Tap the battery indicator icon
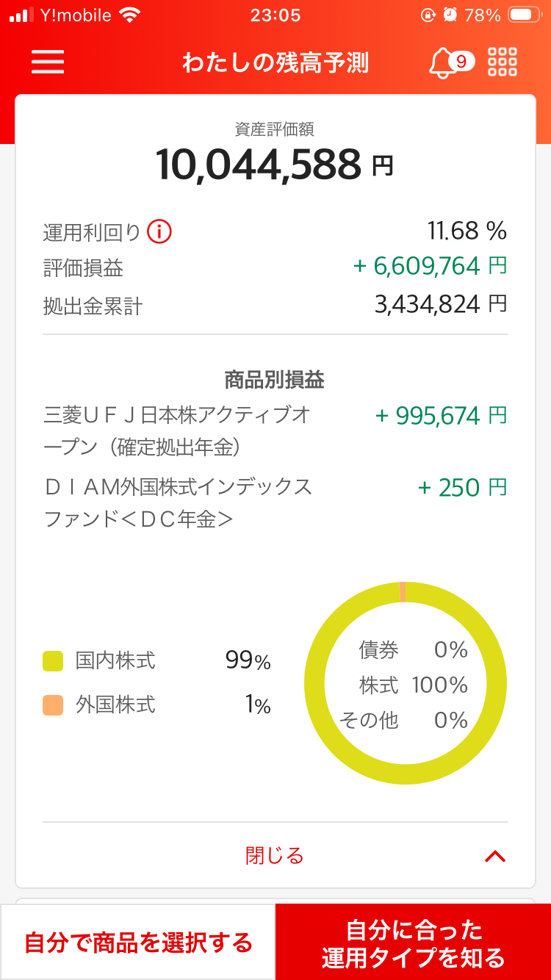 [525, 15]
